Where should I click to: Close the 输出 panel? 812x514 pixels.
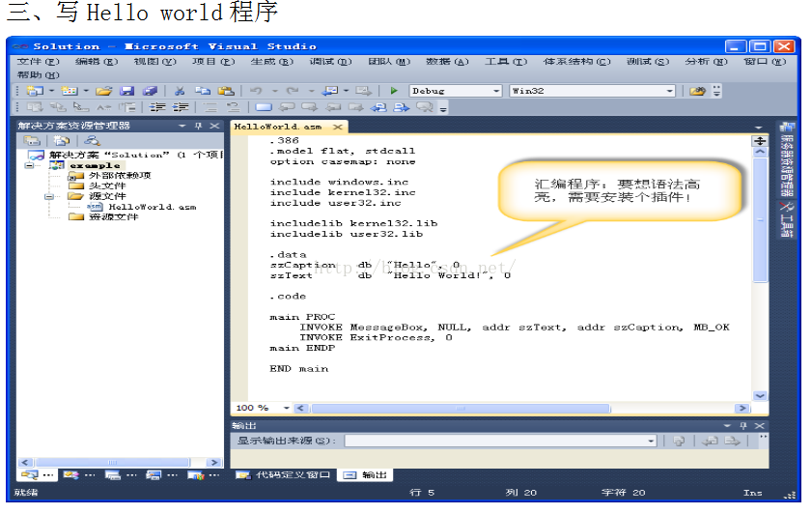click(760, 426)
